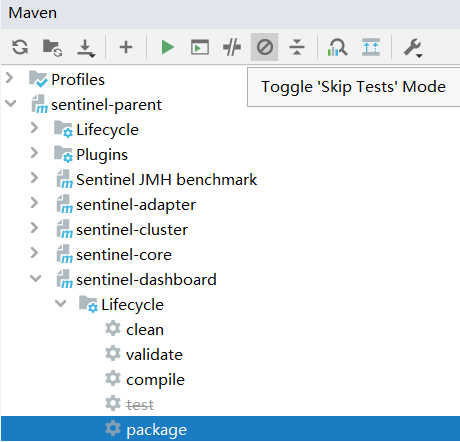Expand sentinel-parent Lifecycle folder

pyautogui.click(x=34, y=128)
